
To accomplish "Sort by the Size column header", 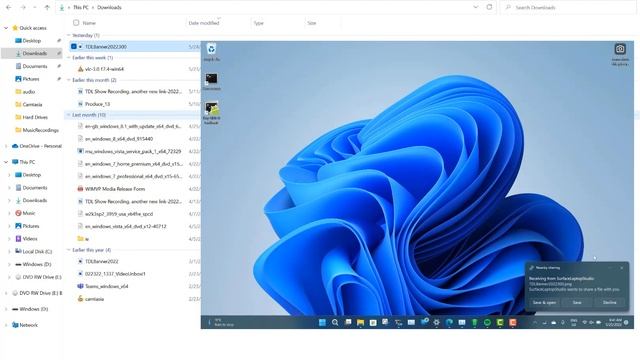I will tap(312, 23).
